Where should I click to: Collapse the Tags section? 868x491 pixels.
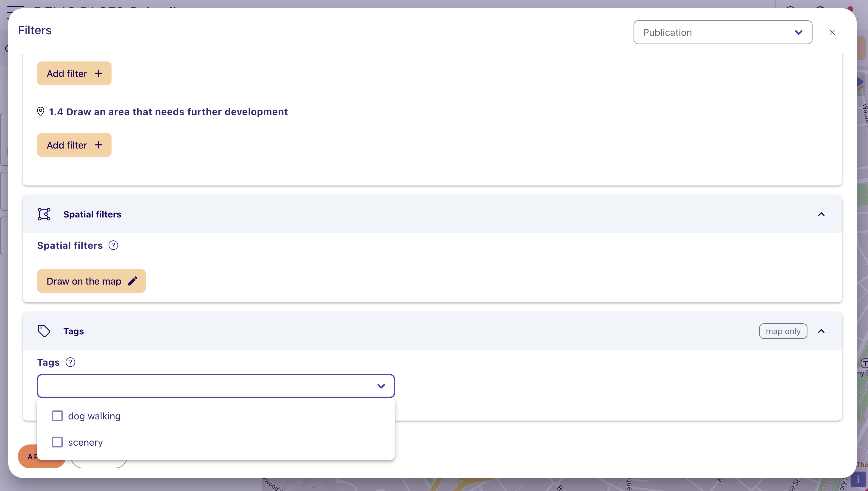coord(821,331)
